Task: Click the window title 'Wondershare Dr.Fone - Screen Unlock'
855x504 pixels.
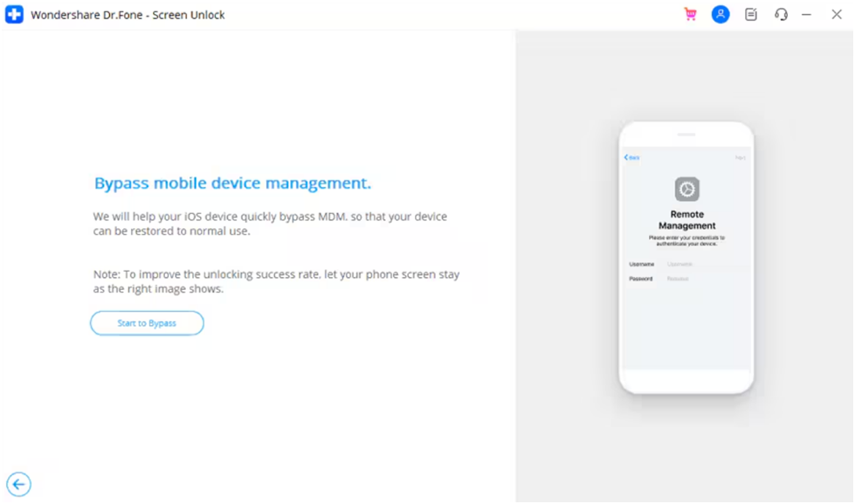Action: tap(128, 15)
